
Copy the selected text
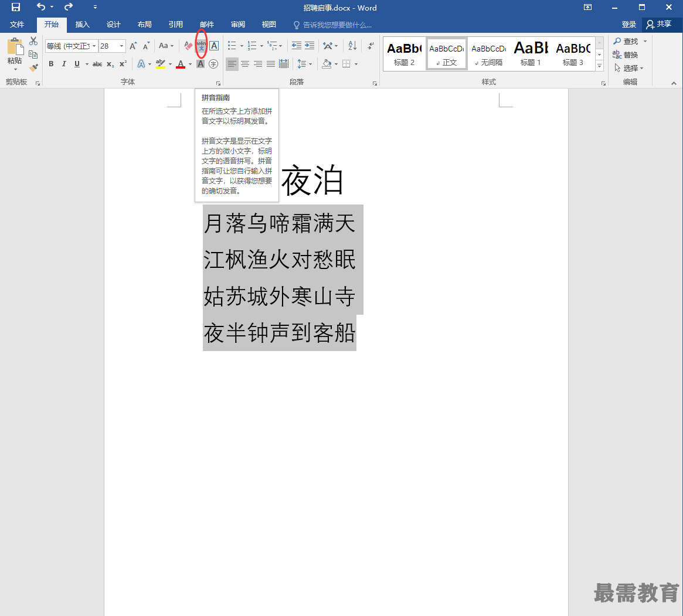(x=33, y=55)
